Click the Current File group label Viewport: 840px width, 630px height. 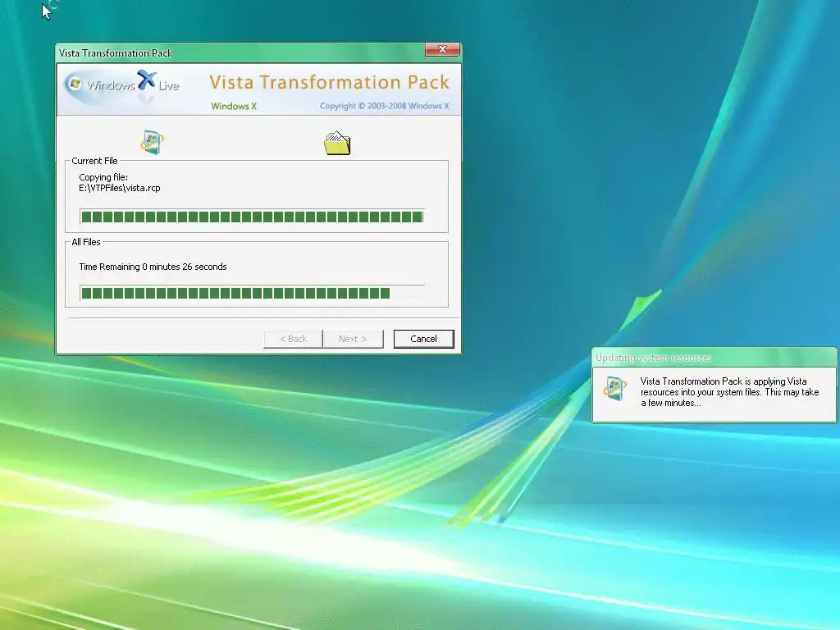(x=94, y=161)
